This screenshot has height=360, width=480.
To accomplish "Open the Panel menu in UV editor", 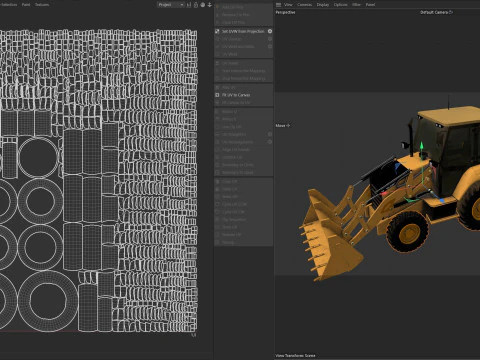I will [26, 5].
